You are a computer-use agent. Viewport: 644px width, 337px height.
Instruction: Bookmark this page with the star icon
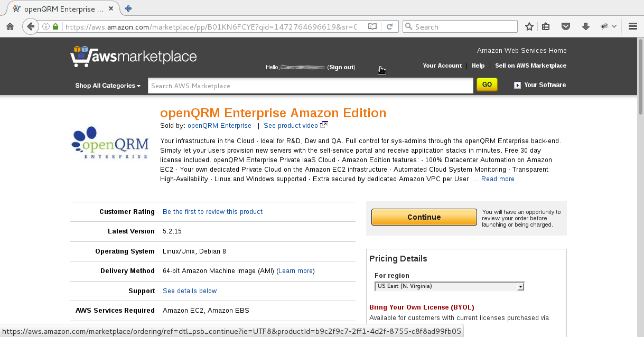click(529, 26)
